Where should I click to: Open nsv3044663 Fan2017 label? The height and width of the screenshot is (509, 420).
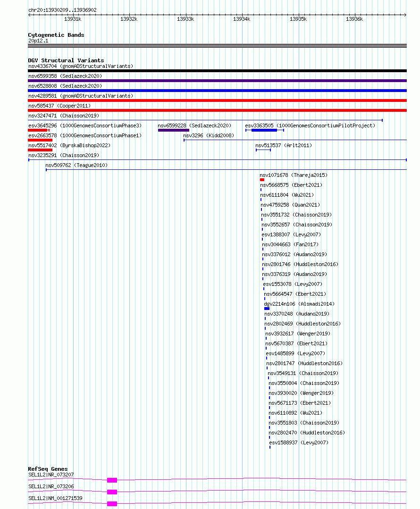coord(290,244)
